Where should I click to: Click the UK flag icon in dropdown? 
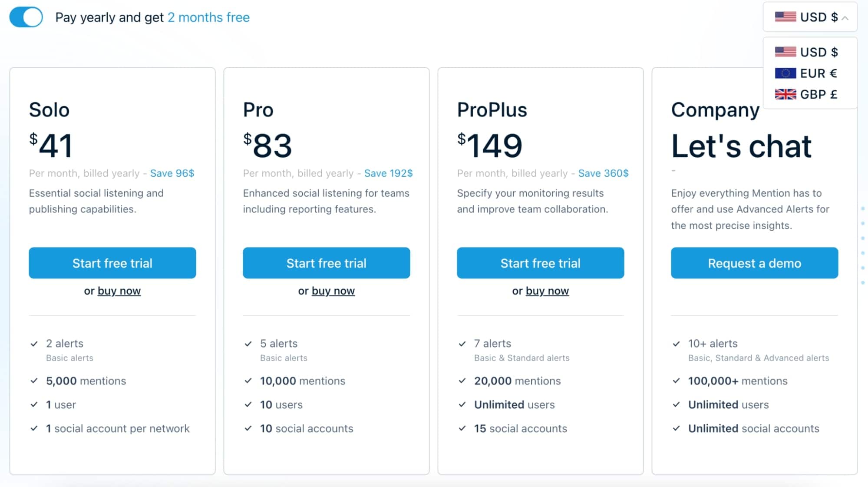(786, 94)
